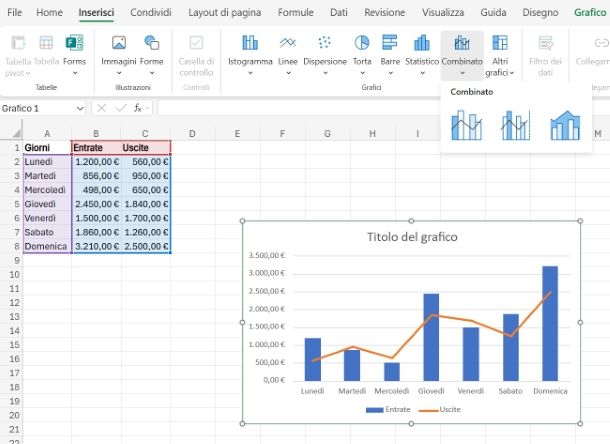Expand the Forms dropdown arrow
The width and height of the screenshot is (610, 444).
click(x=75, y=73)
